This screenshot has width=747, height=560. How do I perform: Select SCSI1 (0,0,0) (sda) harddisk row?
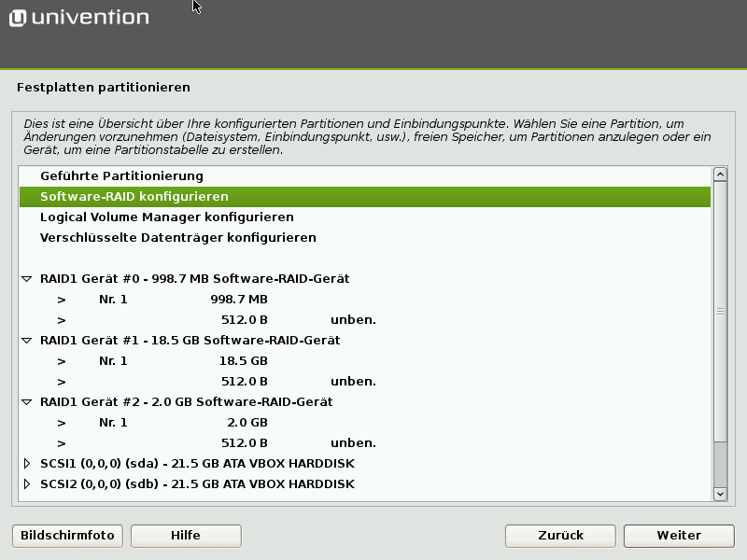click(x=365, y=463)
